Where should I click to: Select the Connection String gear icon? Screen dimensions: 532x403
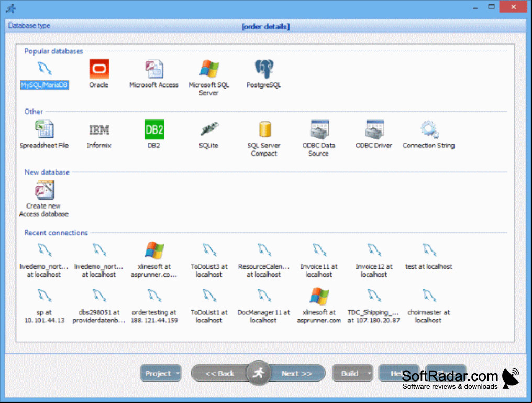coord(429,129)
